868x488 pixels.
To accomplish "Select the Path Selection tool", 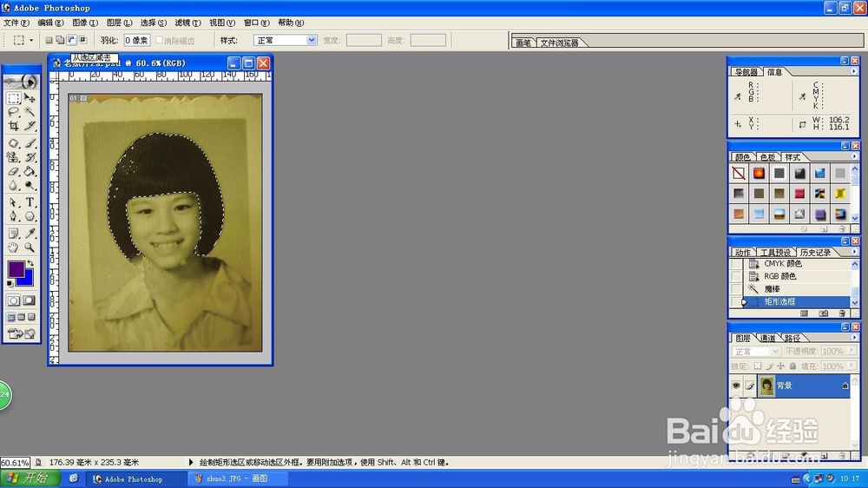I will (14, 202).
